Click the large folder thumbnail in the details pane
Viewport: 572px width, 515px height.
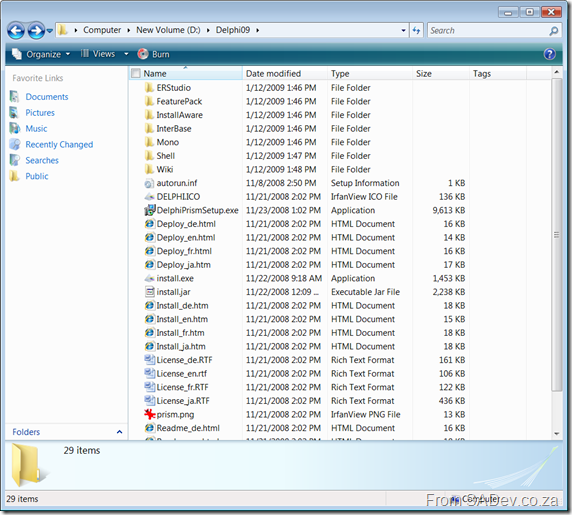30,465
